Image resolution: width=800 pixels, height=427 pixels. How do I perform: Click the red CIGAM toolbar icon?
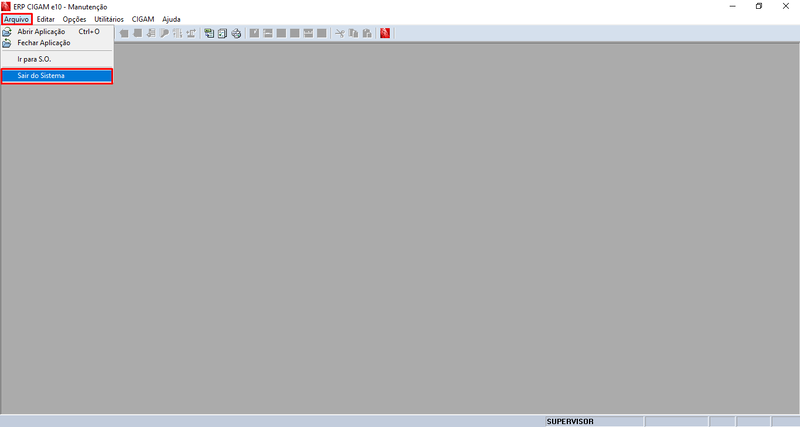[x=385, y=34]
